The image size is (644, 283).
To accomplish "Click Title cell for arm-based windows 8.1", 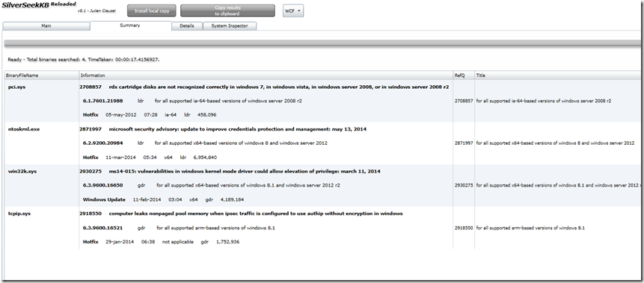I will point(530,228).
